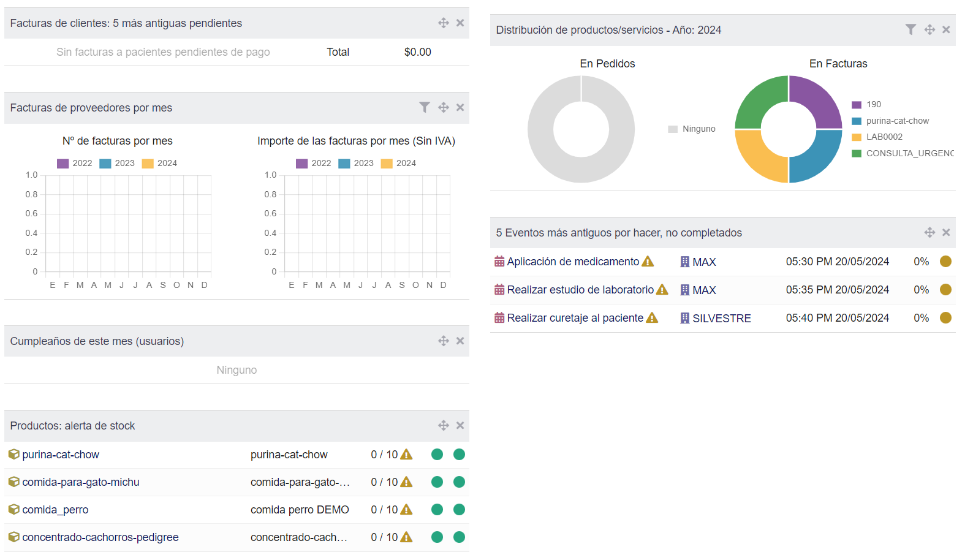
Task: Click stock warning icon in comida_perro row
Action: pyautogui.click(x=406, y=510)
